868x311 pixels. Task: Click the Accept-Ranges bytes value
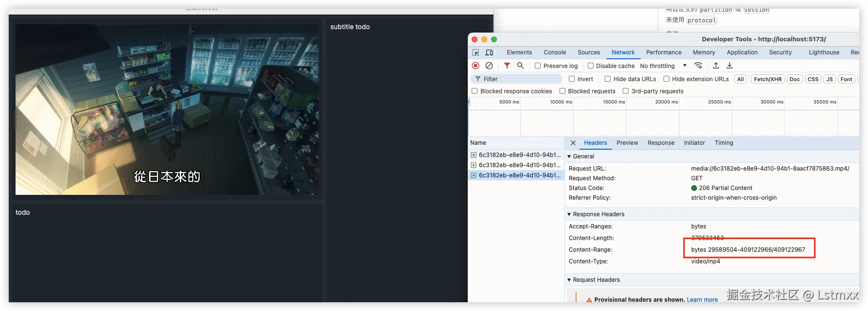point(698,226)
